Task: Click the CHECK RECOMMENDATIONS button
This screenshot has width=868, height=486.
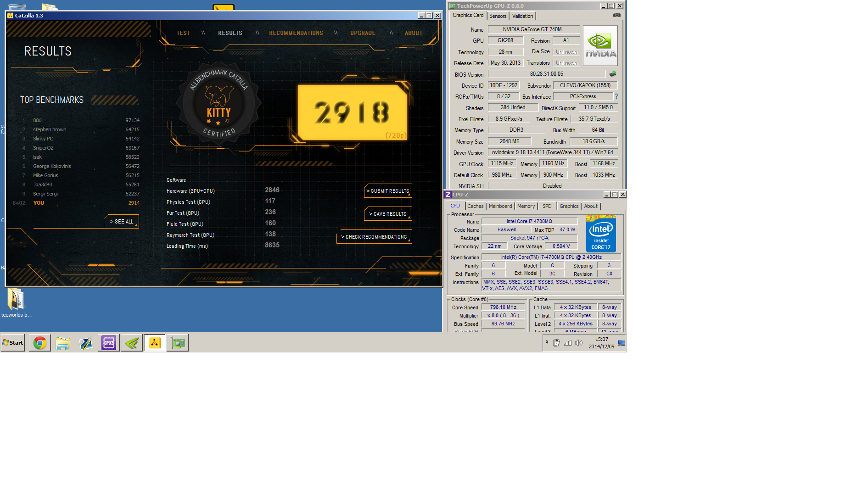Action: pyautogui.click(x=374, y=237)
